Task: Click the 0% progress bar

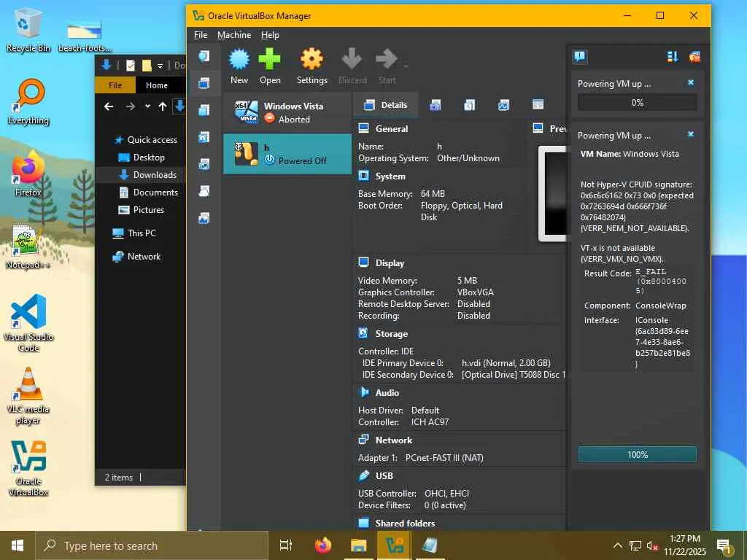Action: (x=637, y=102)
